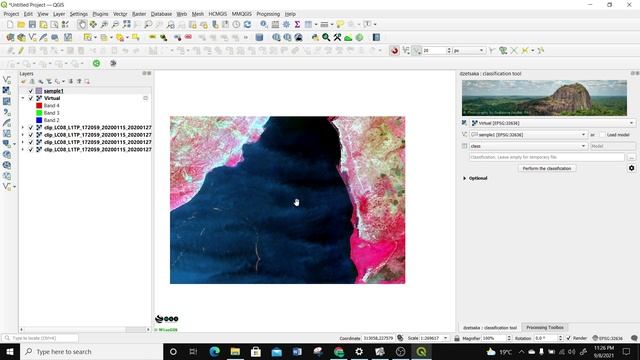Screen dimensions: 640x360
Task: Enable the Load model checkbox
Action: tap(603, 135)
